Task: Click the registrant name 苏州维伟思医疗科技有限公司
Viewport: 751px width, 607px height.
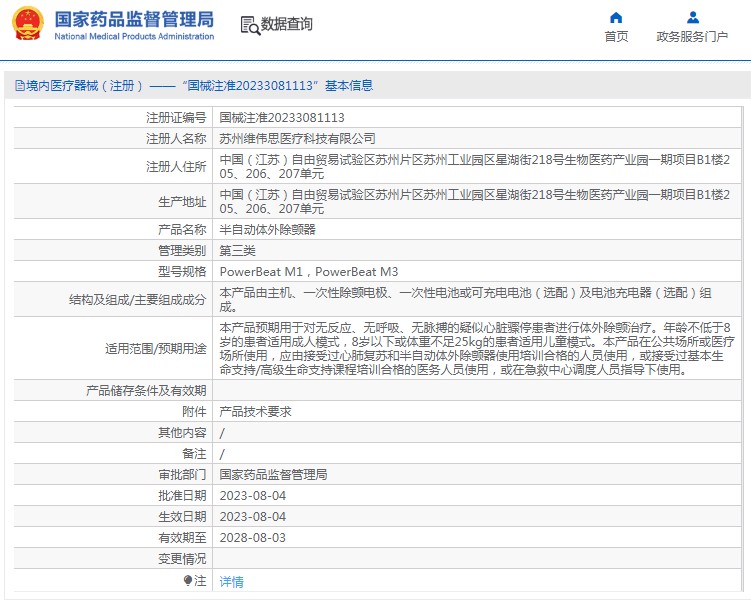Action: tap(297, 138)
